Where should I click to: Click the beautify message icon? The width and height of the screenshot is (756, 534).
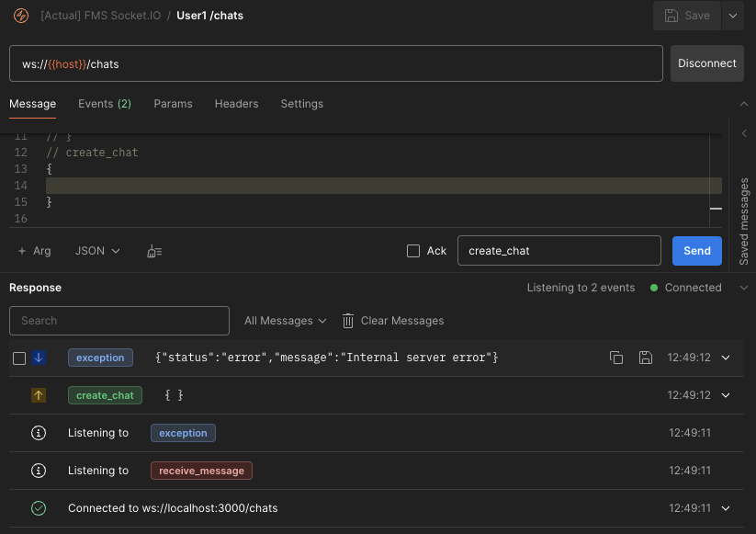pos(154,251)
